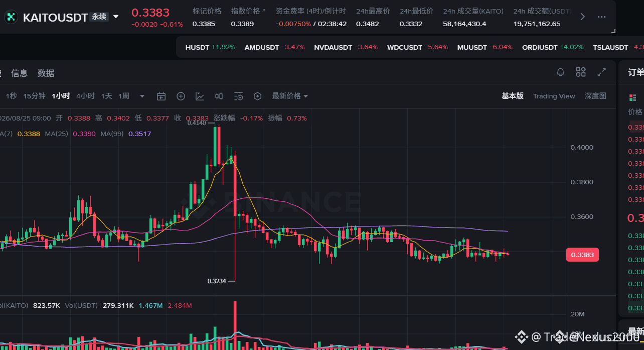
Task: Select the 15分钟 time interval
Action: pos(34,96)
